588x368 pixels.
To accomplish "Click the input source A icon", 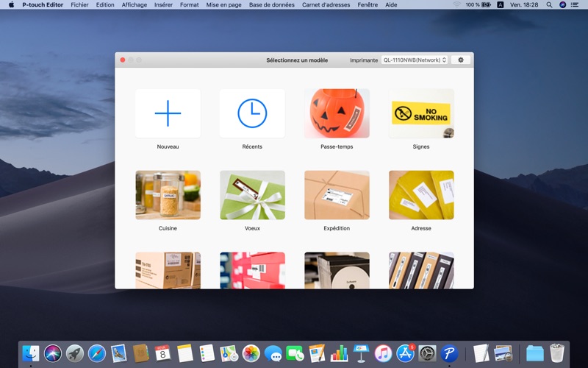I will [501, 5].
